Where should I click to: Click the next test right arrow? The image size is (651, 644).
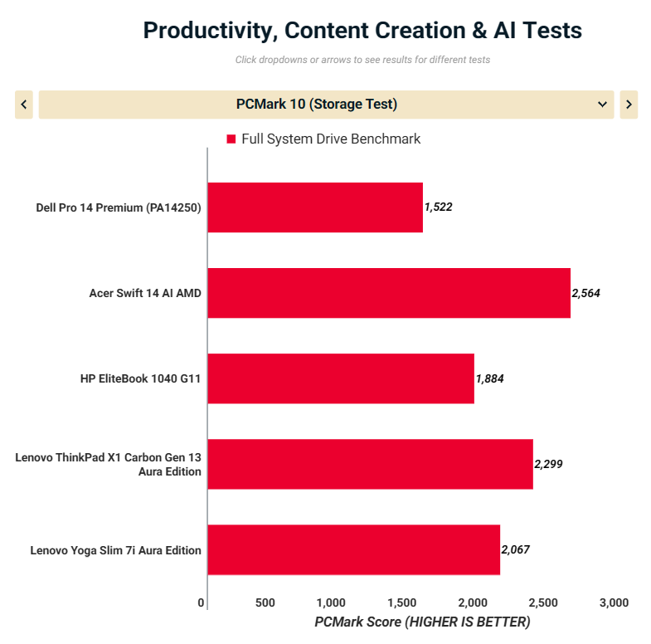629,105
